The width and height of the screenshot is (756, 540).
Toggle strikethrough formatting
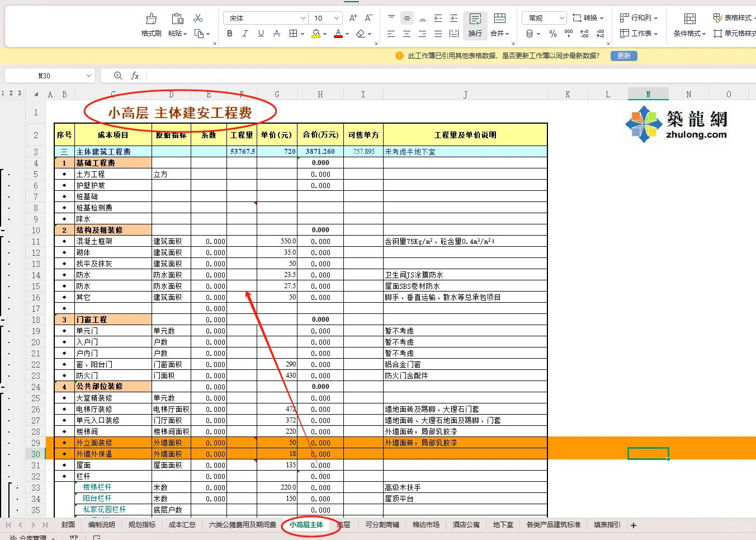pyautogui.click(x=277, y=34)
